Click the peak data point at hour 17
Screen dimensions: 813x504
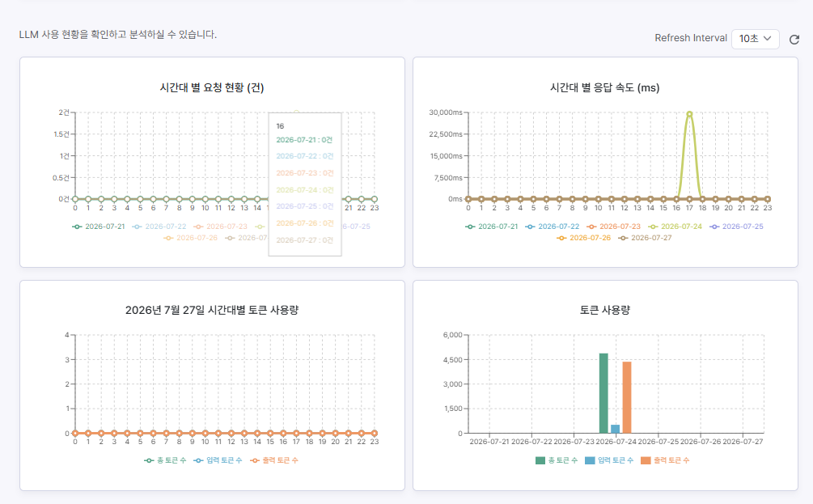point(689,114)
